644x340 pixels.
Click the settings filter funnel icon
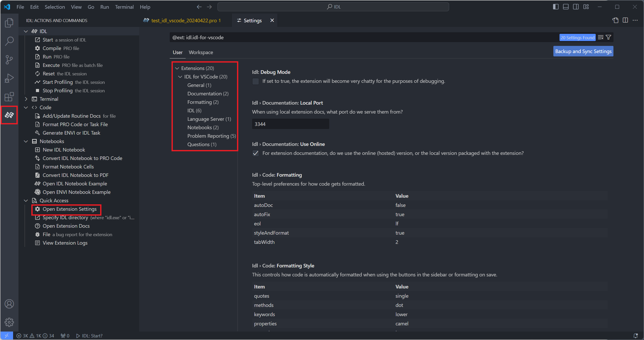pyautogui.click(x=608, y=37)
